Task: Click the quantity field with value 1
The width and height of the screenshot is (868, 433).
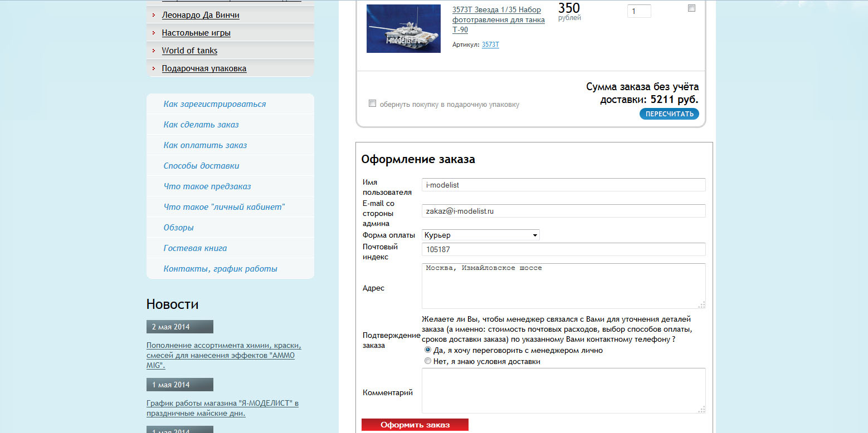Action: tap(639, 11)
